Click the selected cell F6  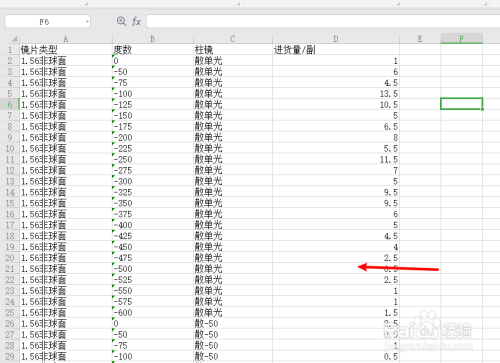pyautogui.click(x=462, y=104)
